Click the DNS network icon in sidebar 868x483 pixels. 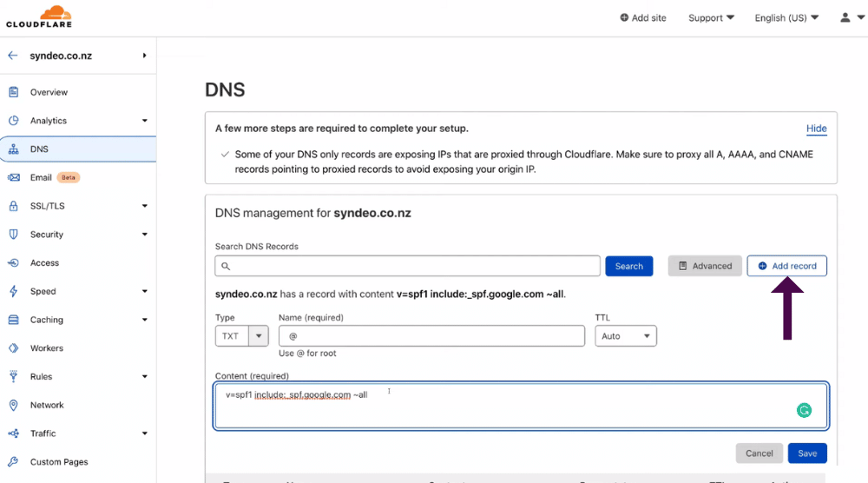[13, 149]
